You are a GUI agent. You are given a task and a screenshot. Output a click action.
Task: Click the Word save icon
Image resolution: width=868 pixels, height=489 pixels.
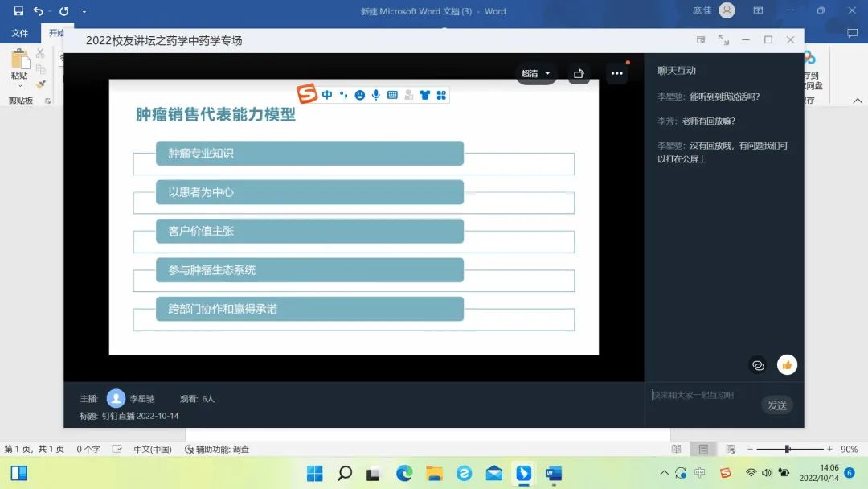point(18,11)
